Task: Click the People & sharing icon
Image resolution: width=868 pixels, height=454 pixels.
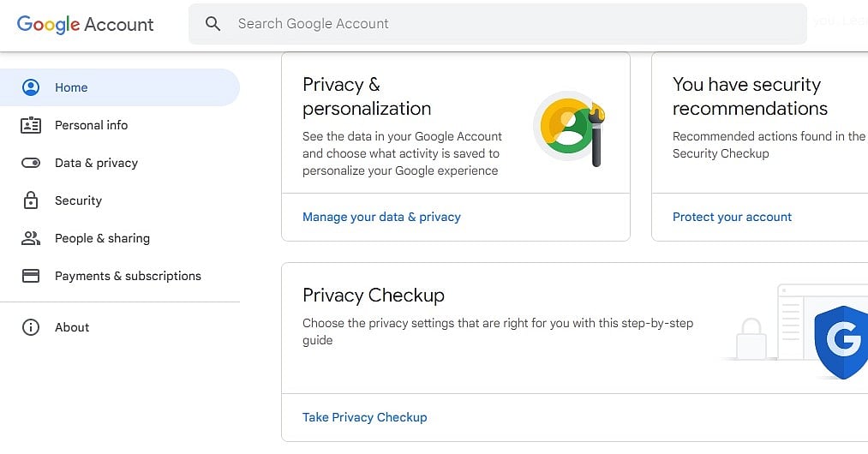Action: click(x=31, y=238)
